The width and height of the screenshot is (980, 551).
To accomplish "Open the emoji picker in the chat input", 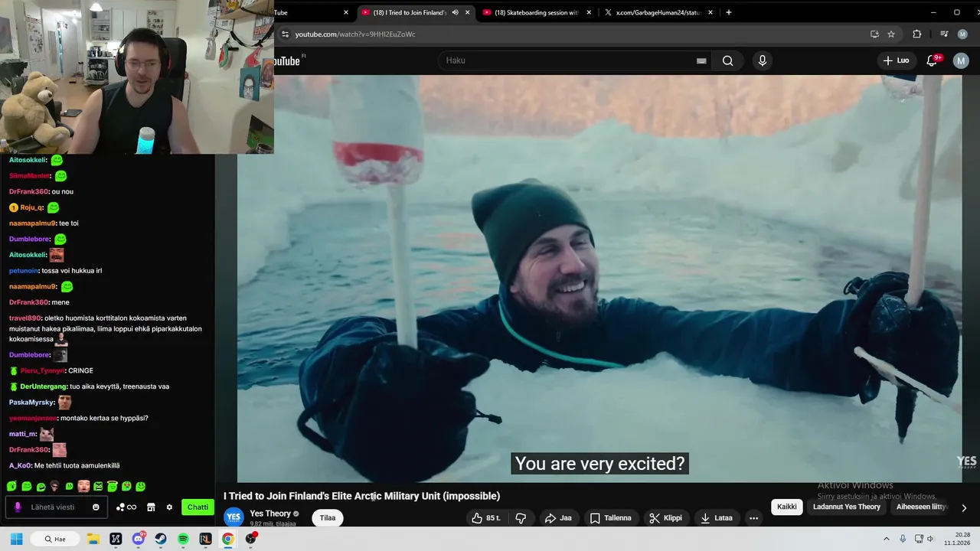I will (96, 507).
